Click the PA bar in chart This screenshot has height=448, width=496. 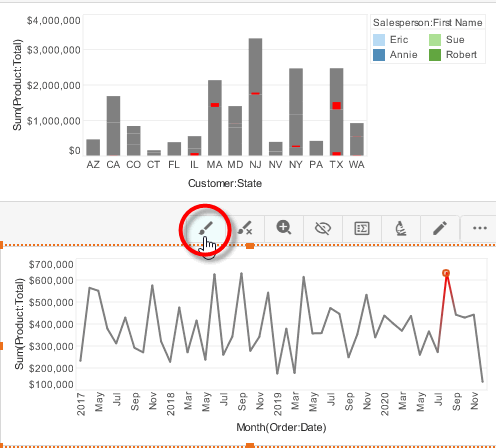click(316, 148)
